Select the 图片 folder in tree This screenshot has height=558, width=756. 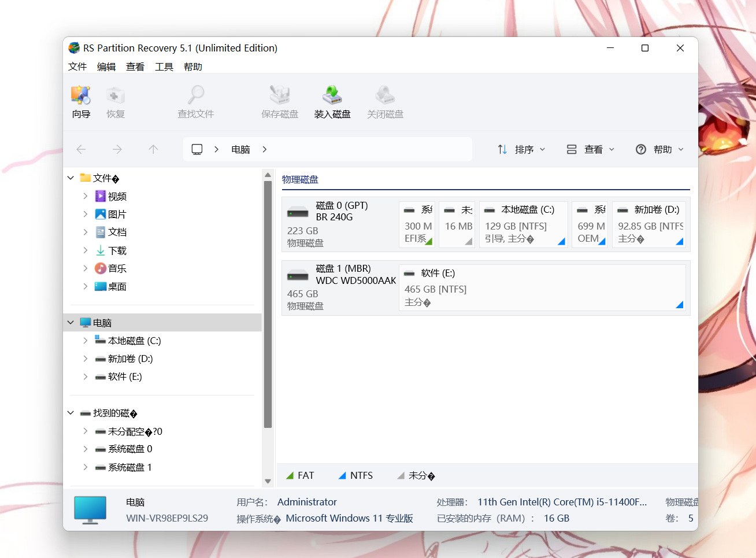point(111,215)
